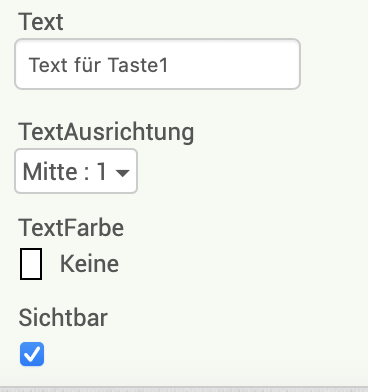The width and height of the screenshot is (368, 392).
Task: Click the arrow next to Mitte : 1
Action: (122, 173)
